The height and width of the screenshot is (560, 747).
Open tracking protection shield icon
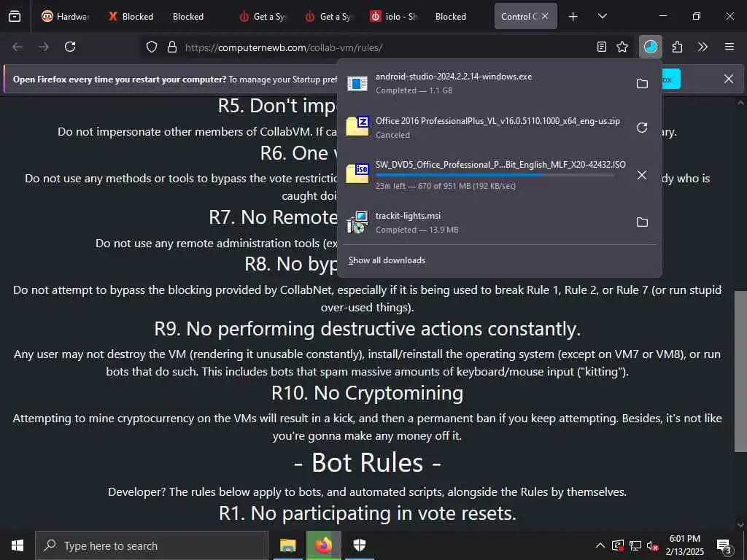(x=152, y=47)
